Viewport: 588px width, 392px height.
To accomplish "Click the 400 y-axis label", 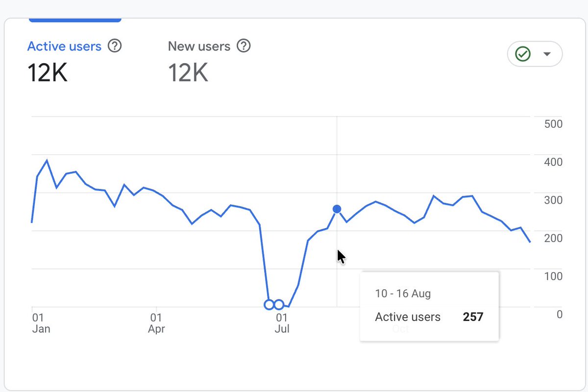I will [553, 162].
